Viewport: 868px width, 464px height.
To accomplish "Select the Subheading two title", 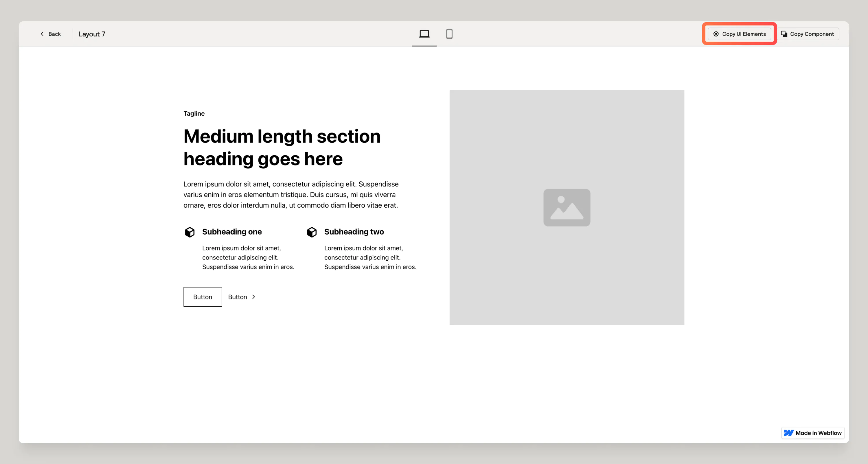I will pyautogui.click(x=354, y=232).
